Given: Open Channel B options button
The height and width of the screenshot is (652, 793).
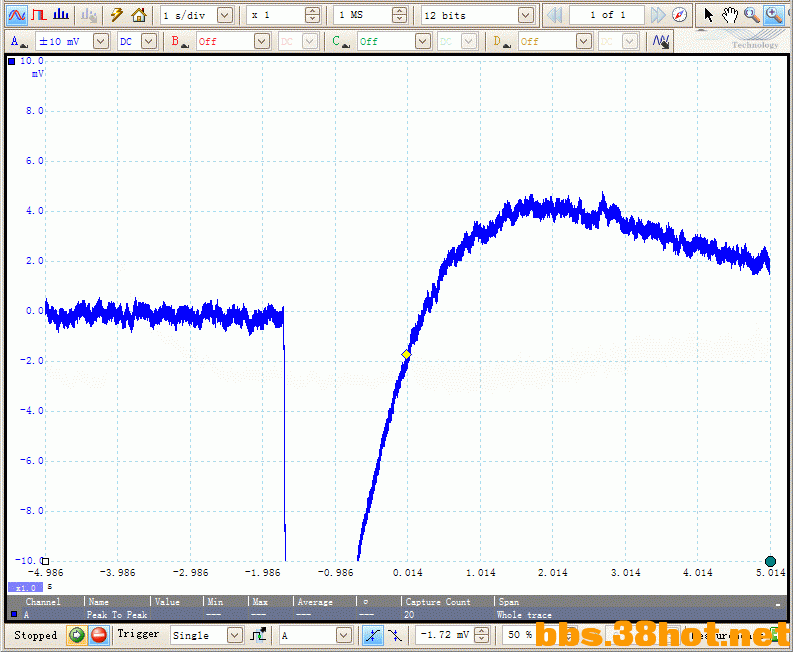Looking at the screenshot, I should point(180,41).
